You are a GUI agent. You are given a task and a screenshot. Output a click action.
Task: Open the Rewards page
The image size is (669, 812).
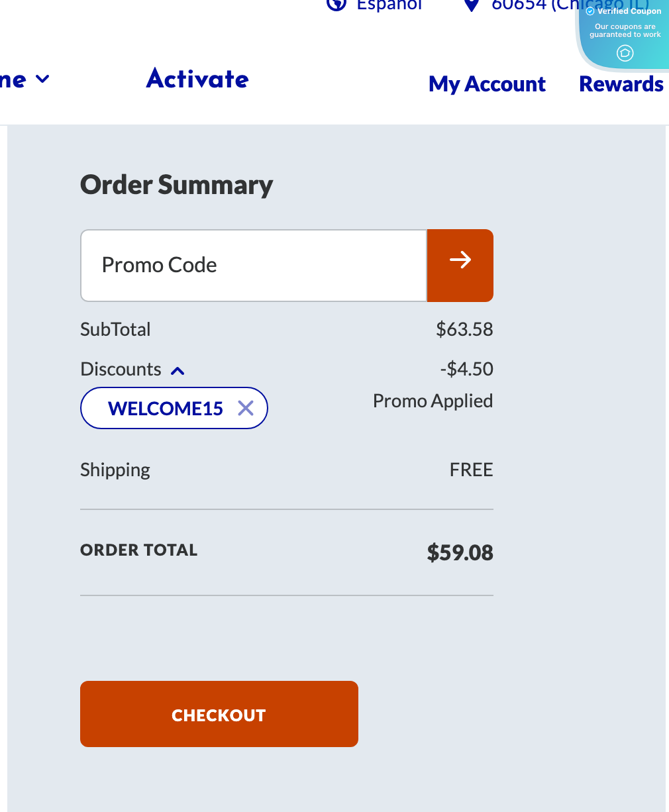(621, 84)
